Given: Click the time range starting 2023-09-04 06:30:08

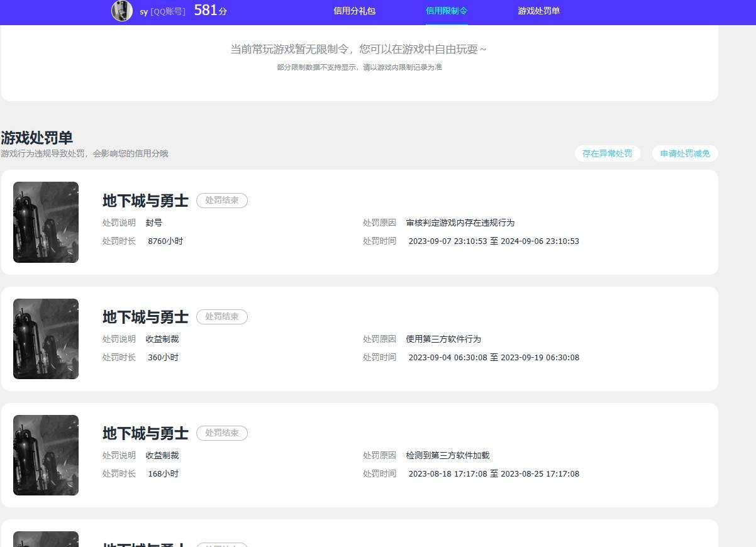Looking at the screenshot, I should [x=494, y=357].
